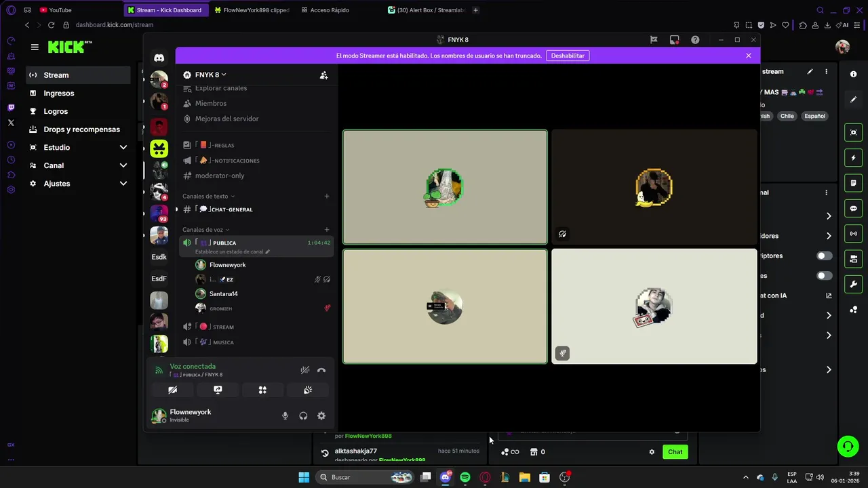Viewport: 868px width, 488px height.
Task: Add a channel to Canales de texto
Action: [x=326, y=196]
